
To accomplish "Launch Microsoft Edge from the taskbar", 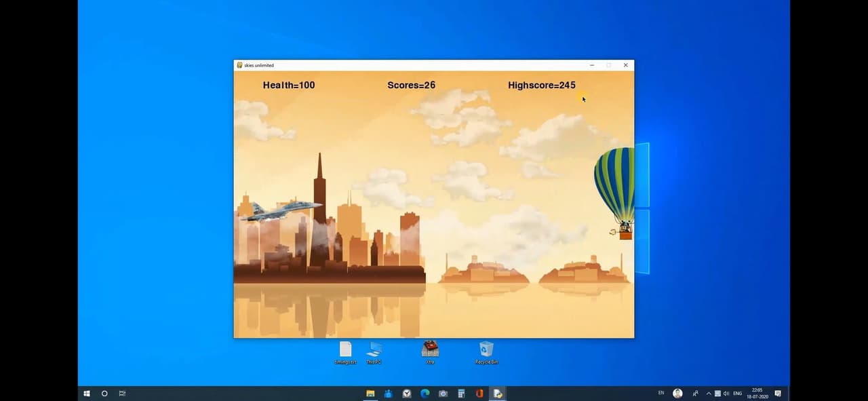I will [425, 394].
